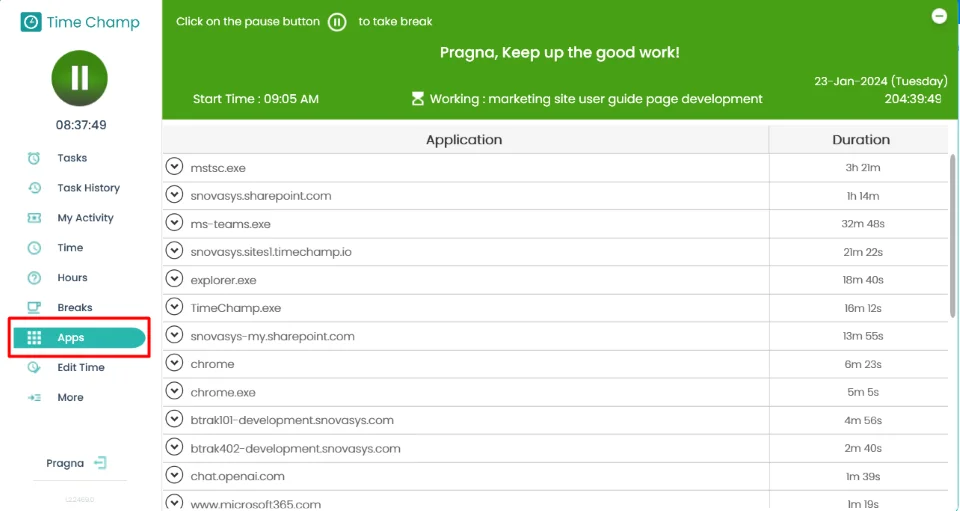Pause the timer with the large round pause button
The image size is (960, 511).
80,78
